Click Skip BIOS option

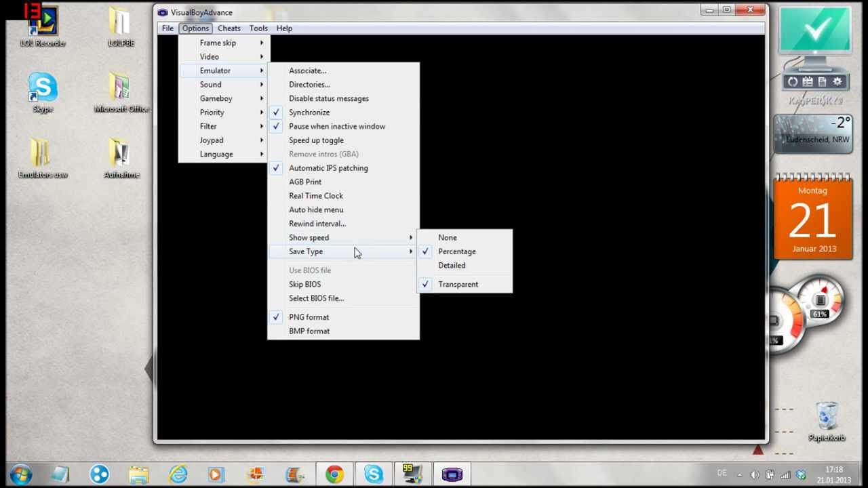pos(343,284)
